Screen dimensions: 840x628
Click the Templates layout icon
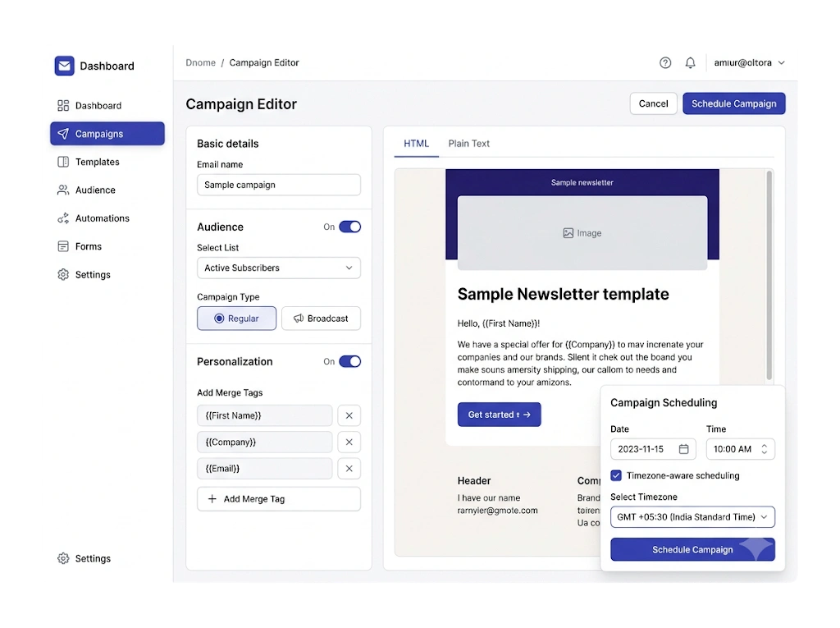(63, 162)
